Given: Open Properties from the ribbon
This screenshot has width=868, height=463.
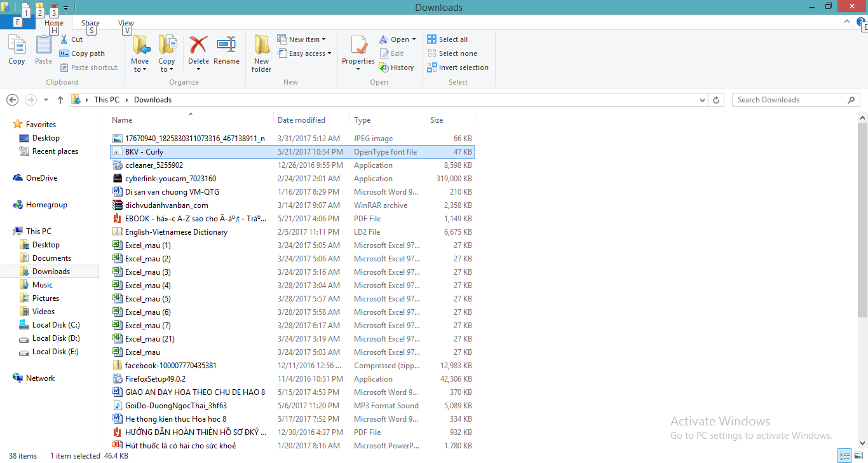Looking at the screenshot, I should (358, 46).
